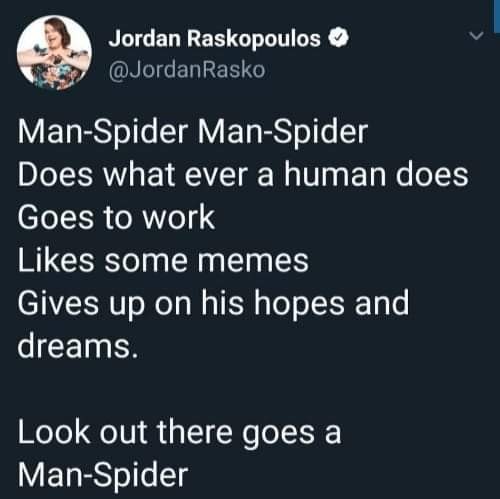Click the first Man-Spider in the opening line
Viewport: 500px width, 499px height.
(x=103, y=132)
